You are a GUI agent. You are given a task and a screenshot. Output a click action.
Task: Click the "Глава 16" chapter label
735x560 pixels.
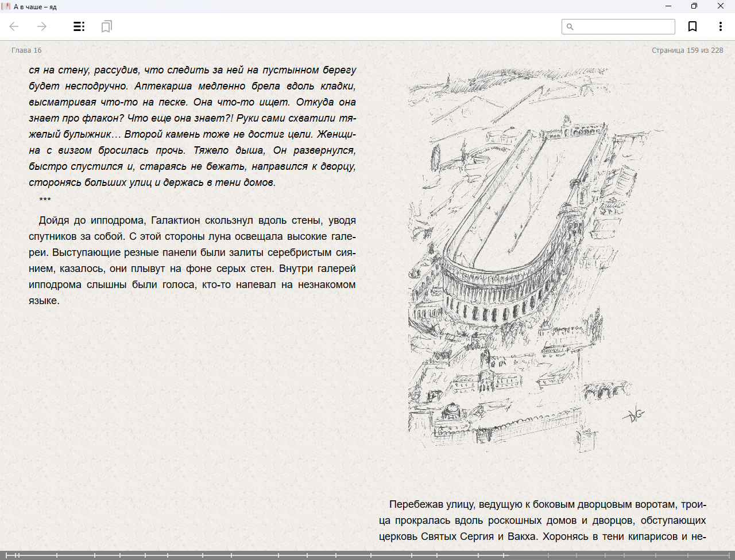click(x=26, y=50)
